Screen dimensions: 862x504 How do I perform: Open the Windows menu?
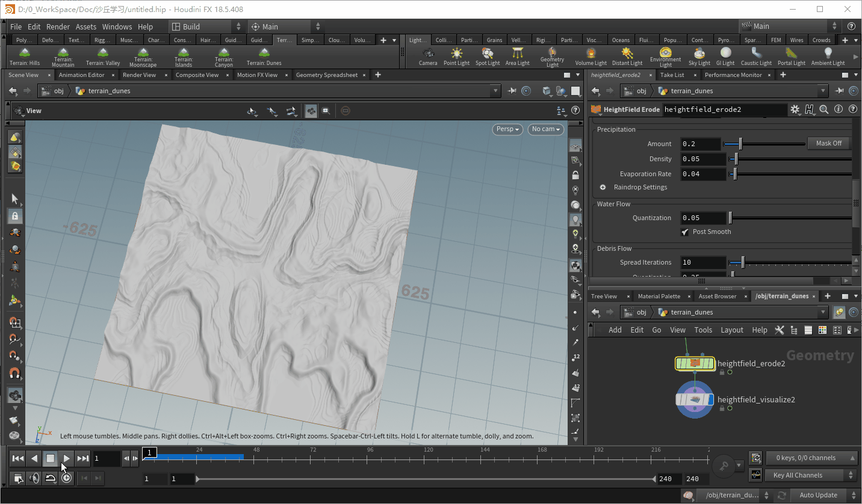click(117, 26)
